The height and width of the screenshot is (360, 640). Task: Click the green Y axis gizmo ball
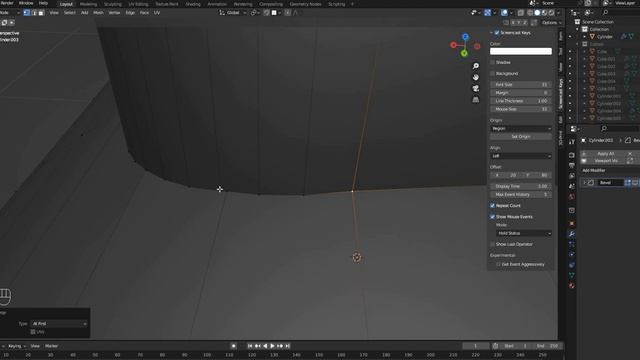[x=464, y=53]
